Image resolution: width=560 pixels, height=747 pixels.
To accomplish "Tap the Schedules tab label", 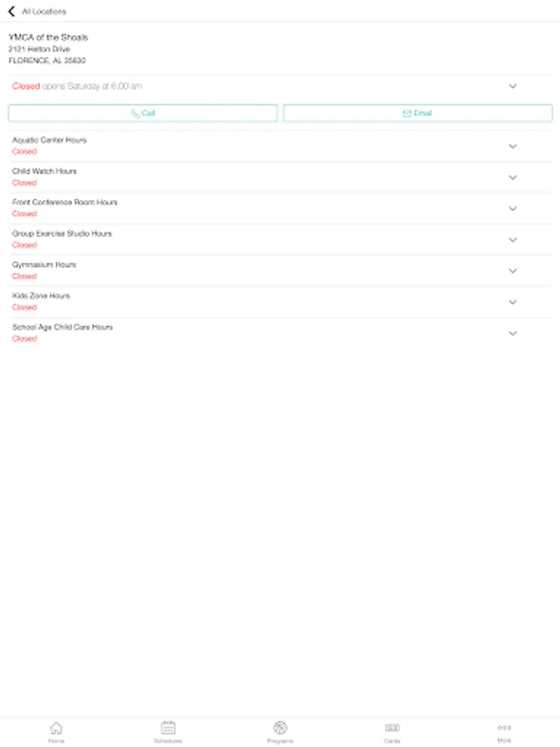I will 168,741.
